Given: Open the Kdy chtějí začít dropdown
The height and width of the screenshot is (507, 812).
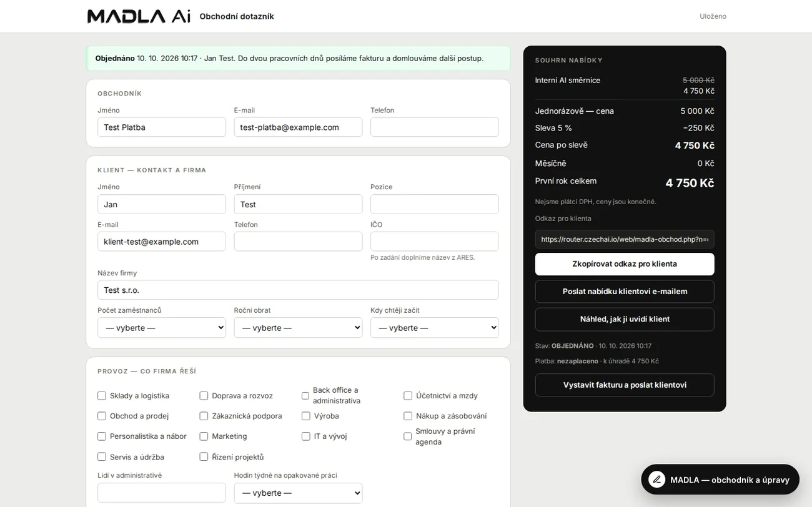Looking at the screenshot, I should tap(435, 328).
